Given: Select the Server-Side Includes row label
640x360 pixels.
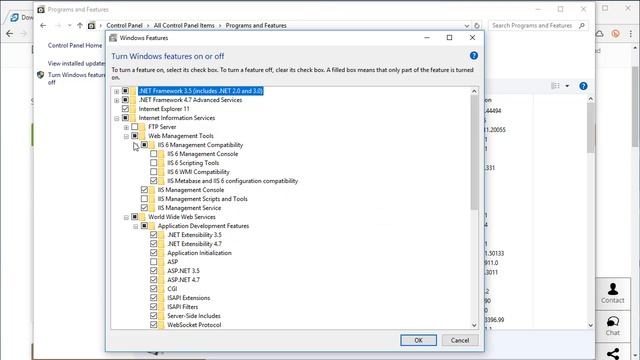Looking at the screenshot, I should coord(194,316).
